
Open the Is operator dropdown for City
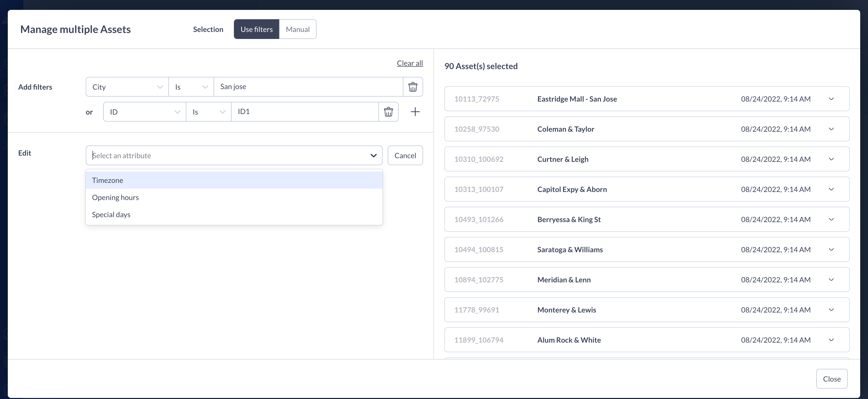tap(191, 87)
